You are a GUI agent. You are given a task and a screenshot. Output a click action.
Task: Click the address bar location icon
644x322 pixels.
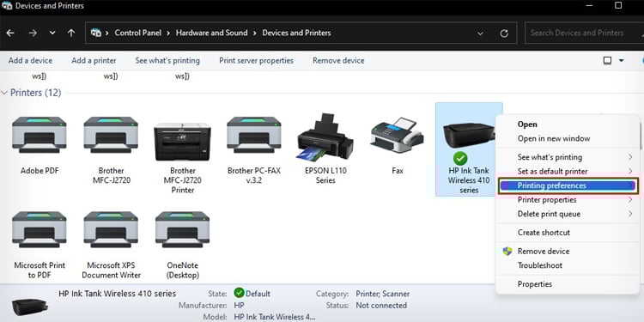pyautogui.click(x=95, y=33)
